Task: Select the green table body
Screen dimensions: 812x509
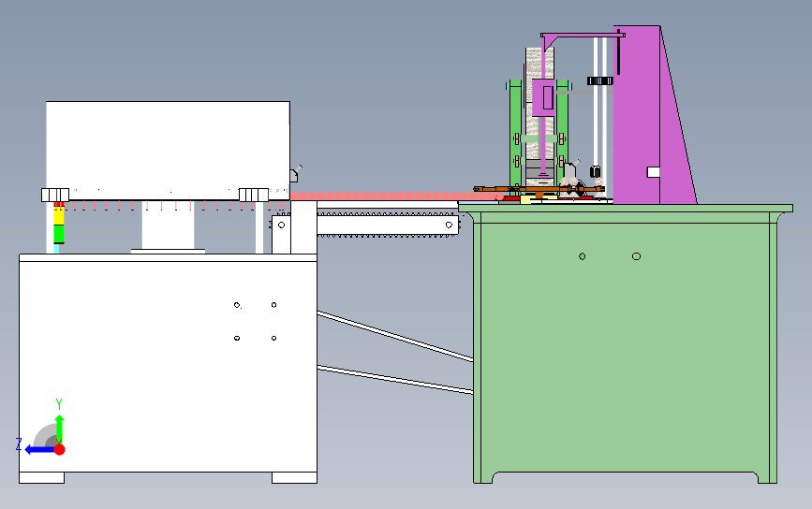Action: [x=625, y=346]
